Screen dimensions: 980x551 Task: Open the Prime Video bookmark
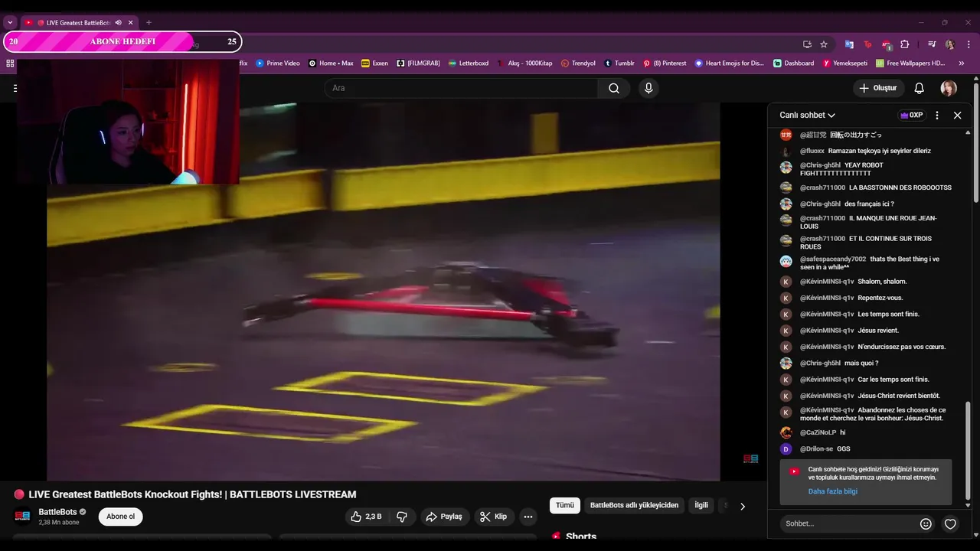click(x=278, y=64)
